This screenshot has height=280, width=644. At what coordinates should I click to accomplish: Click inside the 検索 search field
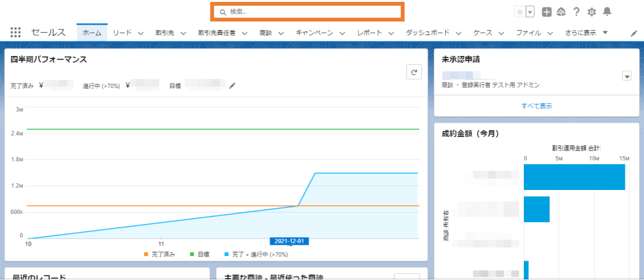coord(307,13)
